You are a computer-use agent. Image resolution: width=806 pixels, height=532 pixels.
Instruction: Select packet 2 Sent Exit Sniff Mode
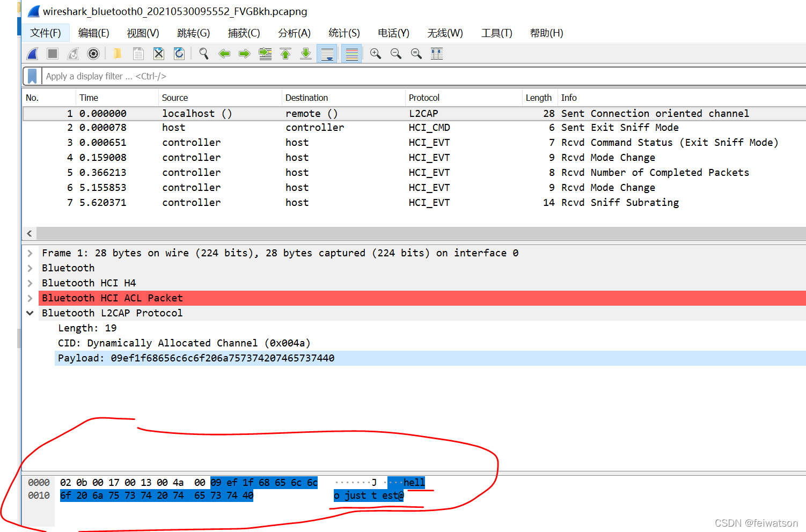coord(414,128)
